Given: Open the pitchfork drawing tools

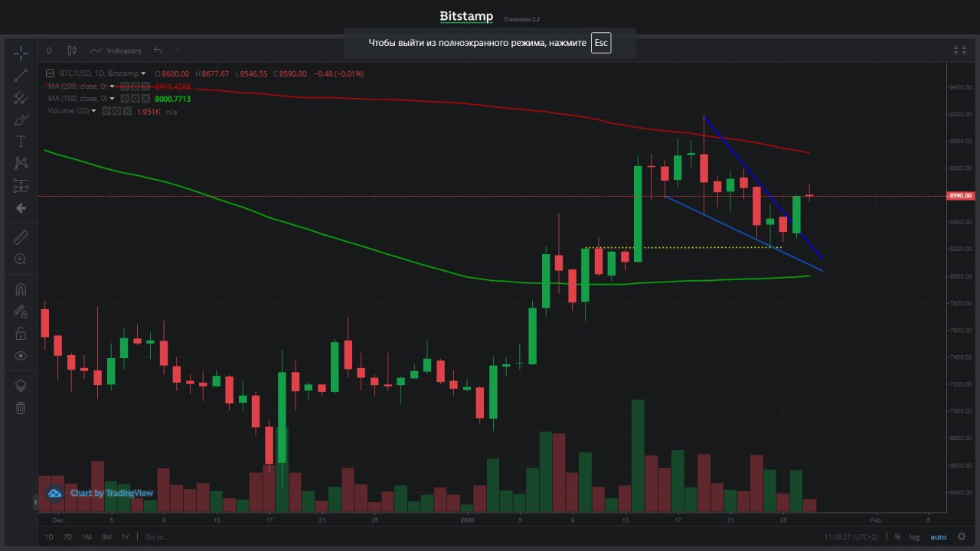Looking at the screenshot, I should pos(21,97).
